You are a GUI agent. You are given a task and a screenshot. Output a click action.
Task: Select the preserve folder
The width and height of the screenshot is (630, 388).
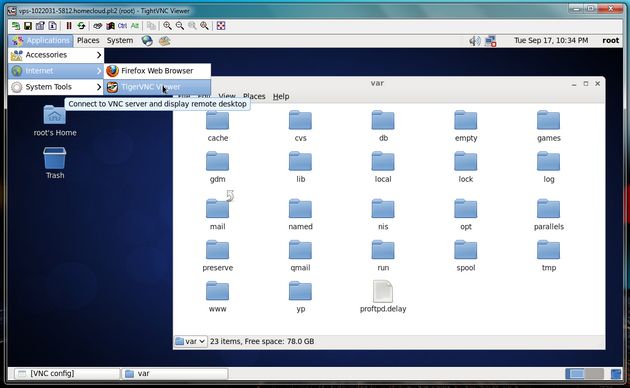pos(217,255)
